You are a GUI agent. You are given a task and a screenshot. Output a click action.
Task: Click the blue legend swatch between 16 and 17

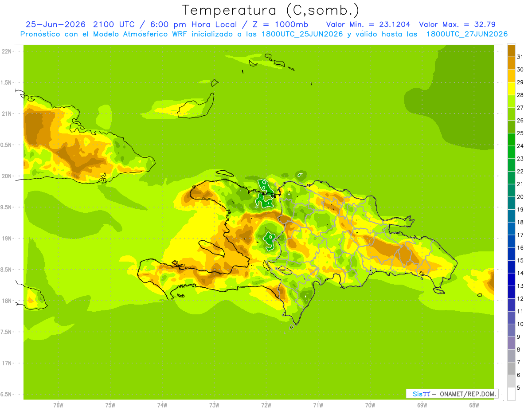[511, 241]
